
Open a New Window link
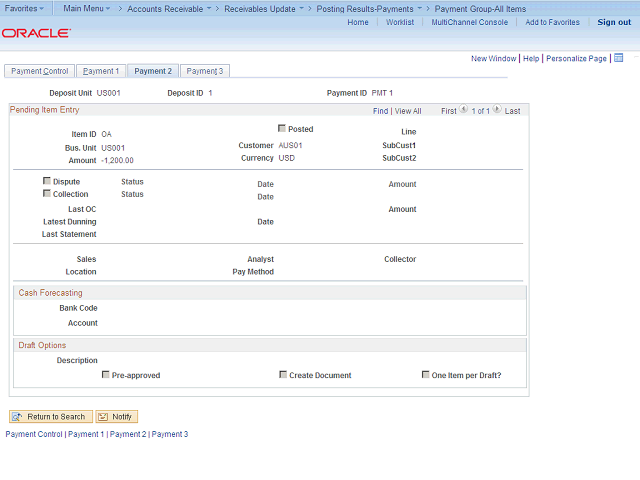(493, 58)
